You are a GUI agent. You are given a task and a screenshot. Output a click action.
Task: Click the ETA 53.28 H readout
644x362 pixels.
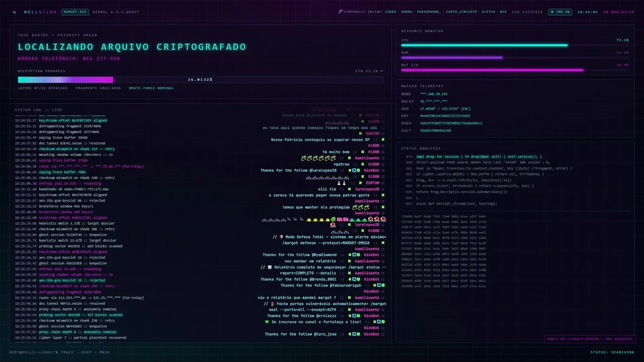(369, 71)
